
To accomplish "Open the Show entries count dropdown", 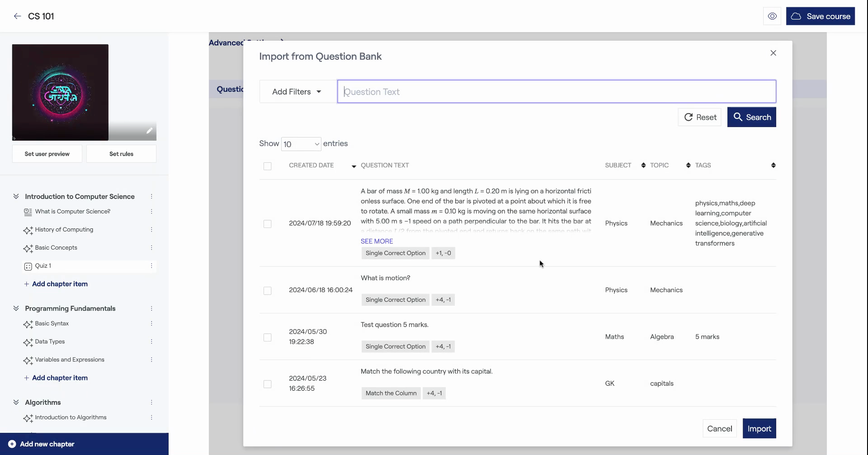I will (x=301, y=144).
